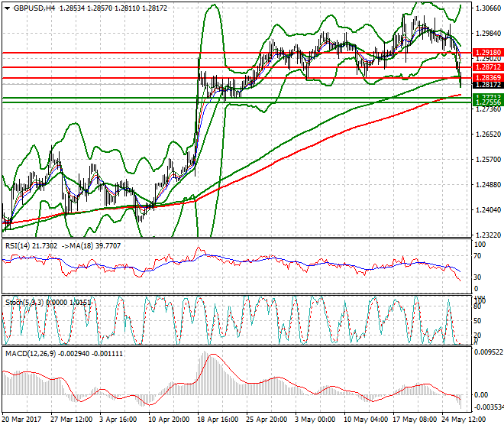
Task: Click the red 1.28369 price level label
Action: click(x=488, y=78)
